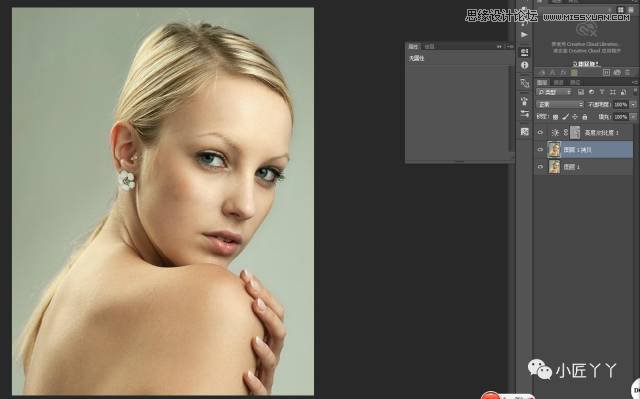Open the Layers panel flyout menu
The width and height of the screenshot is (640, 399).
tap(635, 82)
